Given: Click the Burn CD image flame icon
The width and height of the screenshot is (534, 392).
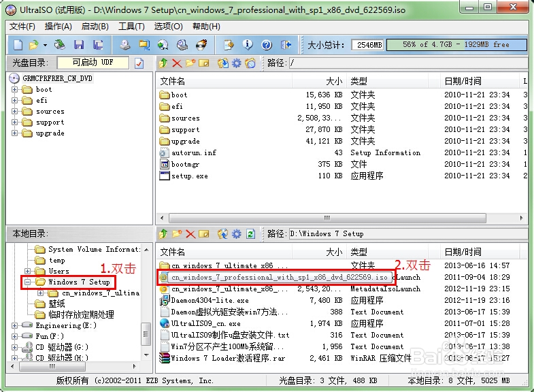Looking at the screenshot, I should coord(201,45).
